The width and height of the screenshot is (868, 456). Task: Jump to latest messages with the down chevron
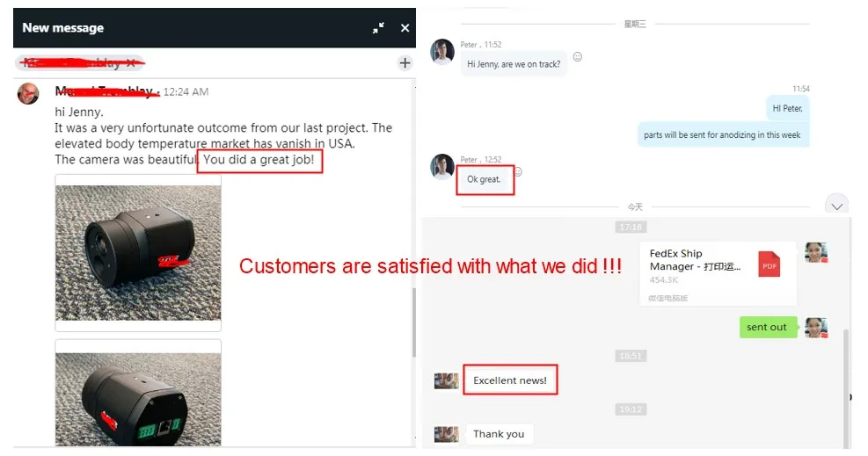(x=836, y=206)
